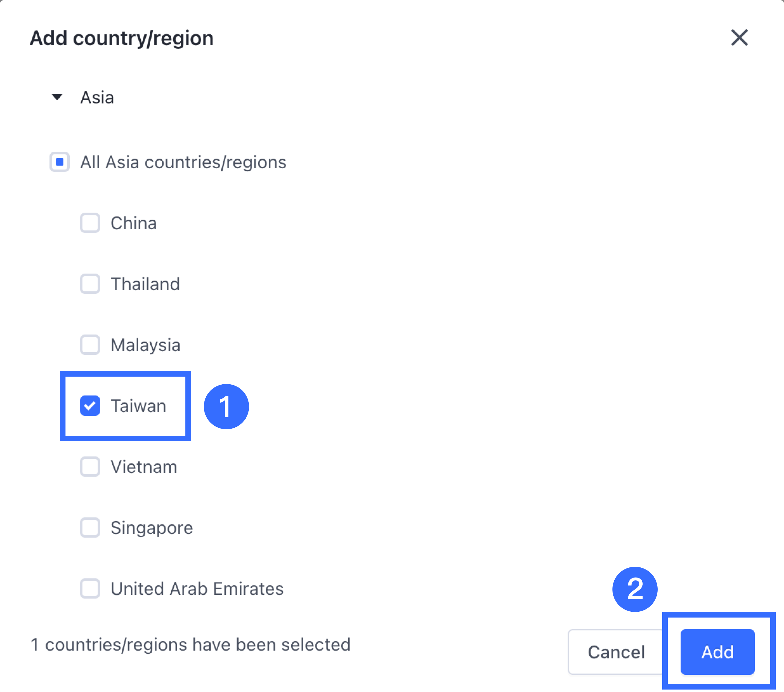Click the countries/regions selected status text
The image size is (784, 692).
click(x=190, y=644)
